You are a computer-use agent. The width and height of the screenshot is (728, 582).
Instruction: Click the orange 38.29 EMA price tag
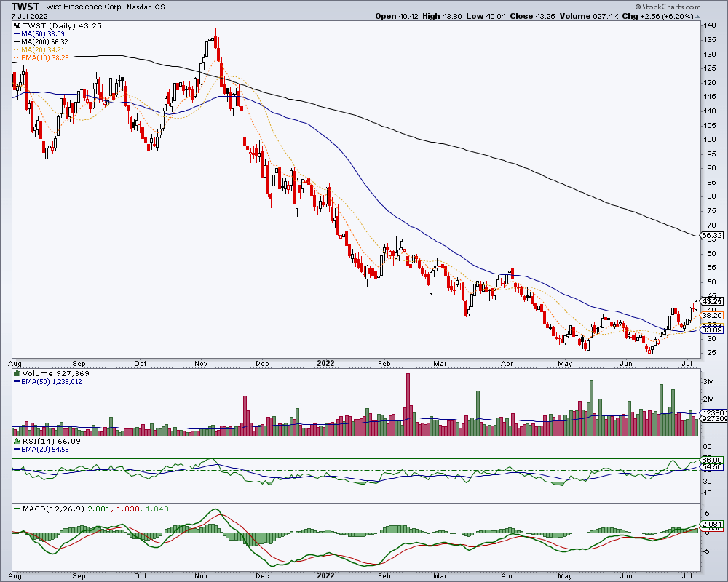coord(712,316)
